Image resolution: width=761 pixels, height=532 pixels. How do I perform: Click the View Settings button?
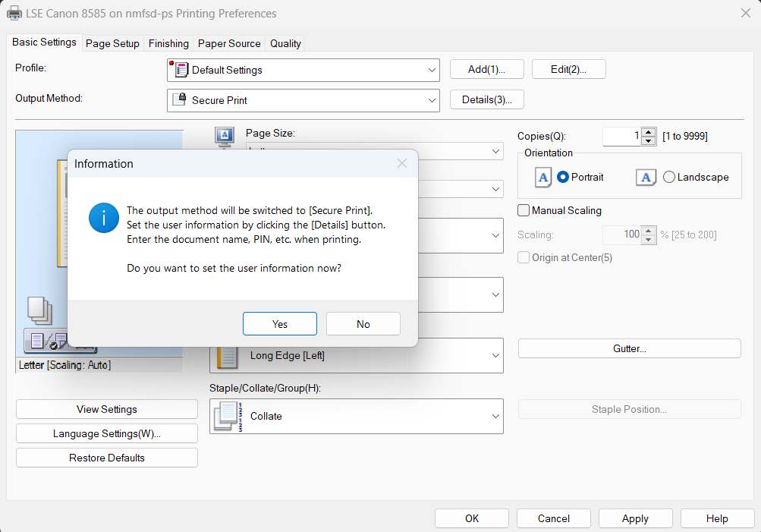pyautogui.click(x=107, y=409)
